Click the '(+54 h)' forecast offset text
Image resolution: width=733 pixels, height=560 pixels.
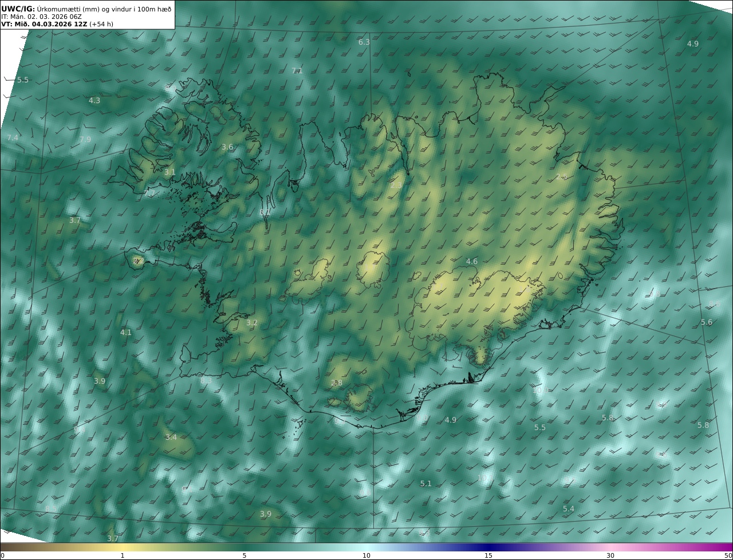click(101, 25)
